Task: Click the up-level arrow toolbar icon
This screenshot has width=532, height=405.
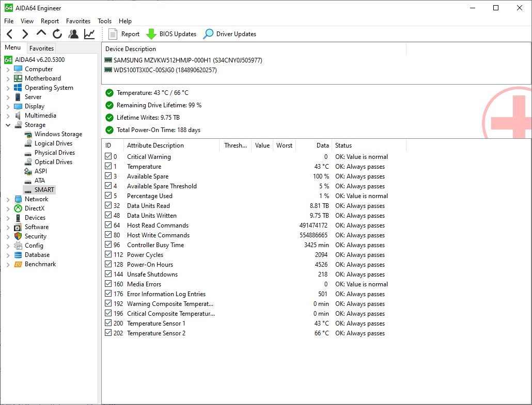Action: pos(41,33)
